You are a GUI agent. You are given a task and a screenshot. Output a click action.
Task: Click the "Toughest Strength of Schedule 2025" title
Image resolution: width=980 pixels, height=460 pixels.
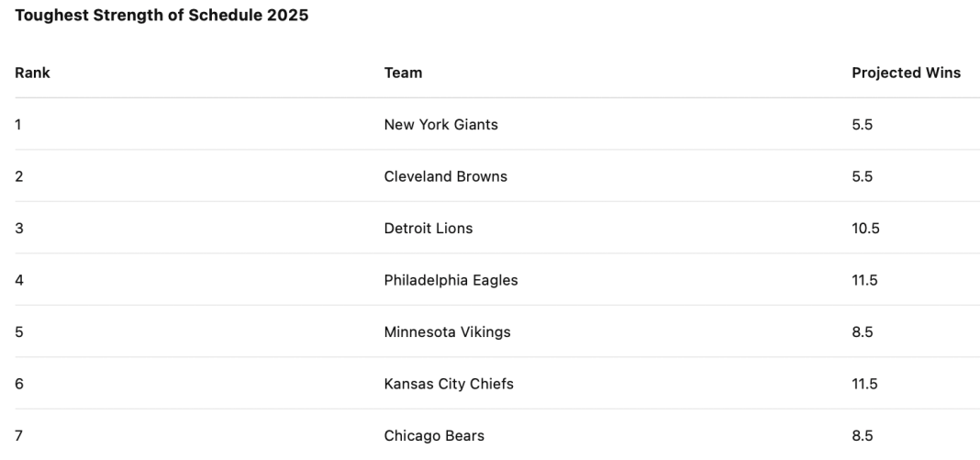161,17
